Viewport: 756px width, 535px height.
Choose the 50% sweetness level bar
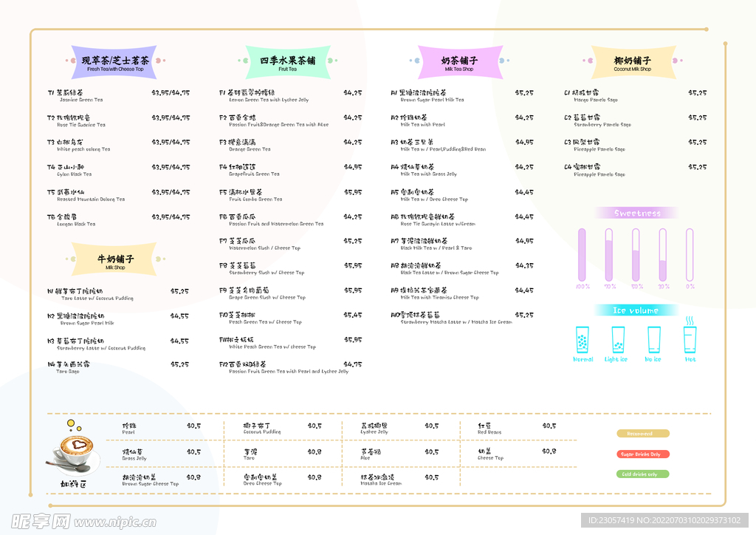pos(636,254)
